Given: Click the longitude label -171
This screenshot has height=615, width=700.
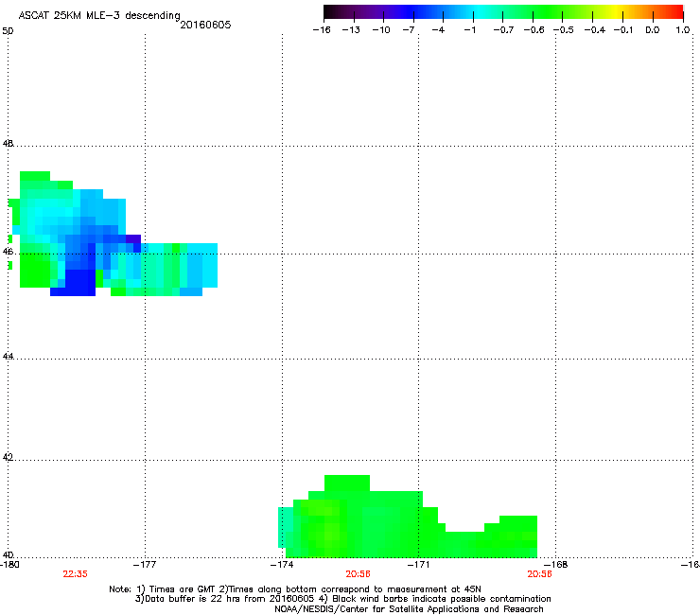Looking at the screenshot, I should click(419, 565).
